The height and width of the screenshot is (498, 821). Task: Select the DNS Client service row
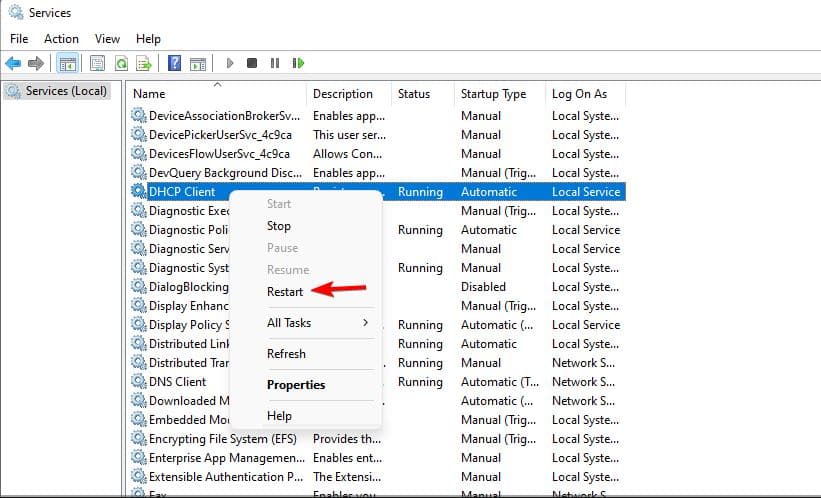(177, 381)
